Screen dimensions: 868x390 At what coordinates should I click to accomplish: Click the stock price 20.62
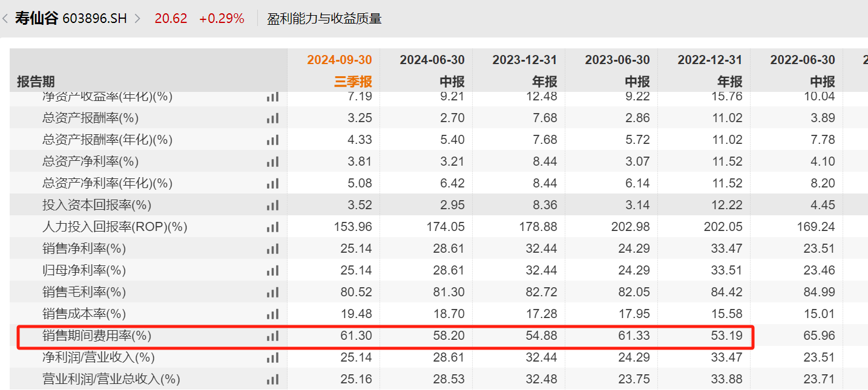point(171,19)
